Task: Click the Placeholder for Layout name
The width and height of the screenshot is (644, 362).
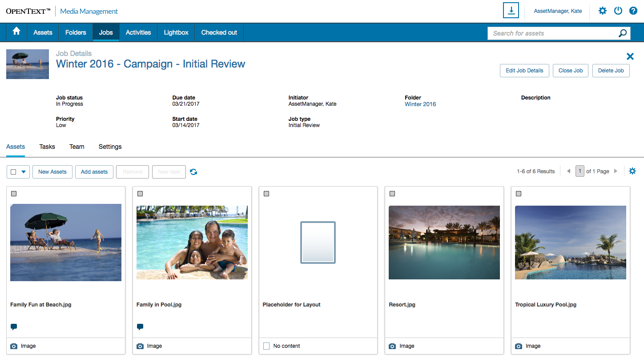Action: point(292,305)
